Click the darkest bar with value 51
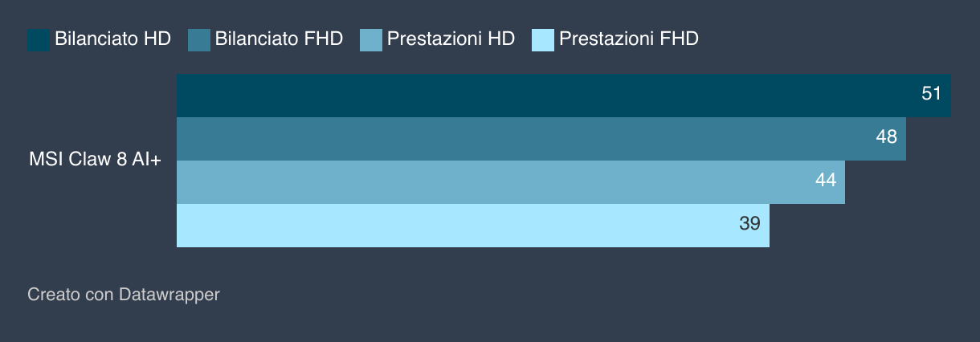Viewport: 980px width, 342px height. tap(564, 96)
